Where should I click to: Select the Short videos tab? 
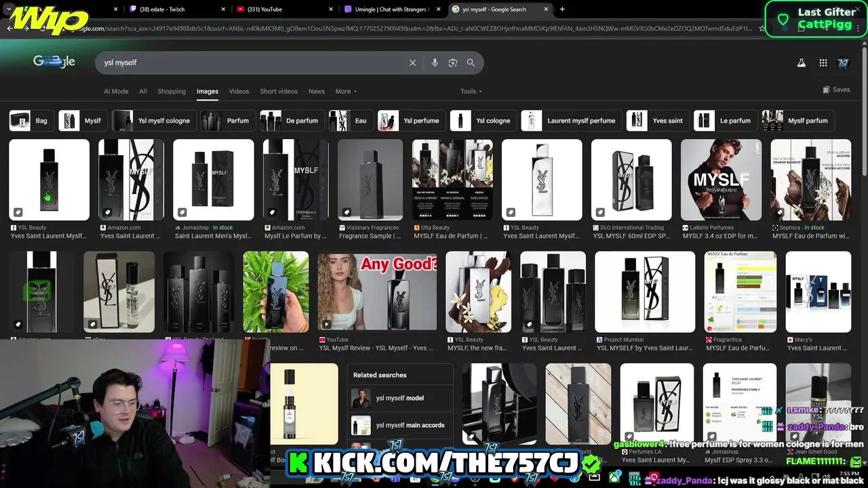click(x=279, y=91)
